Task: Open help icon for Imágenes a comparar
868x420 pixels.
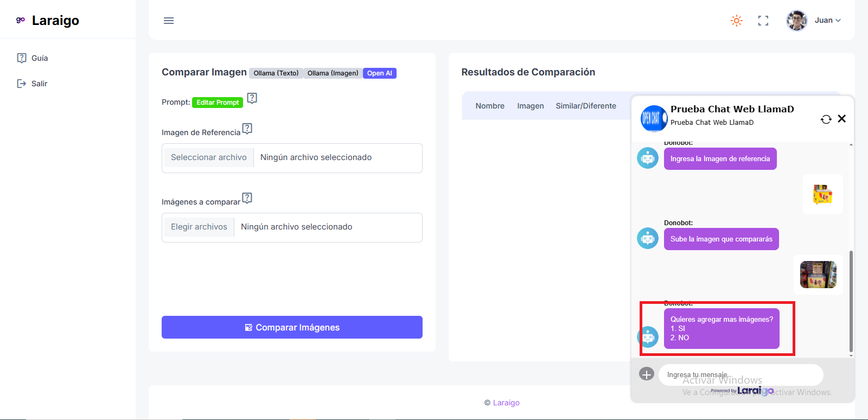Action: [x=247, y=198]
